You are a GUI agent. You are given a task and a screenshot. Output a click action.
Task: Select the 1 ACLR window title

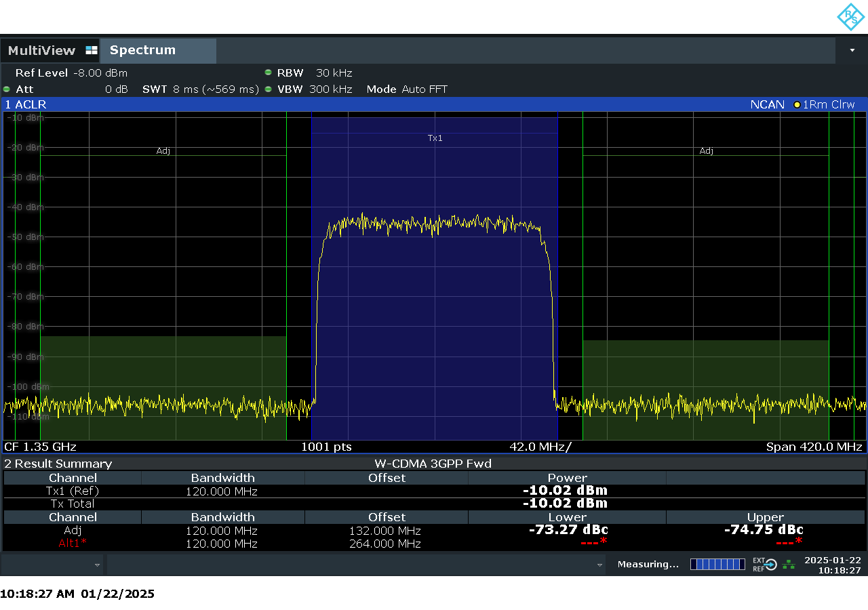26,104
